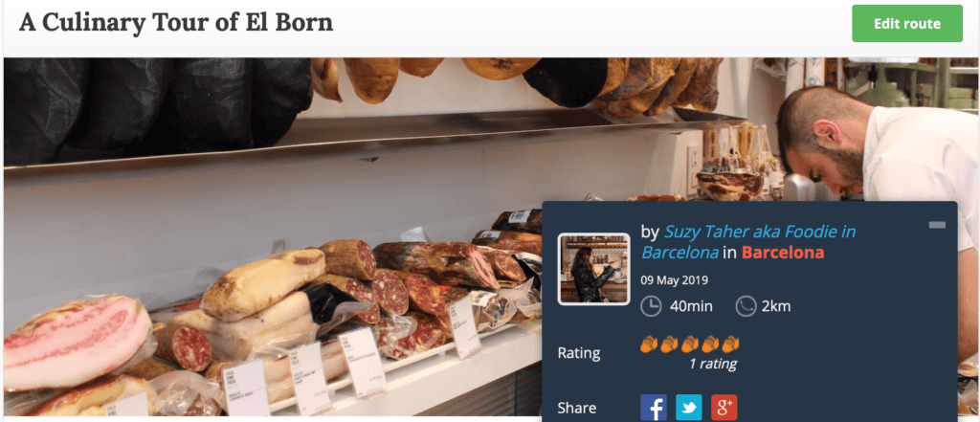
Task: Share the route on Twitter
Action: click(x=689, y=408)
